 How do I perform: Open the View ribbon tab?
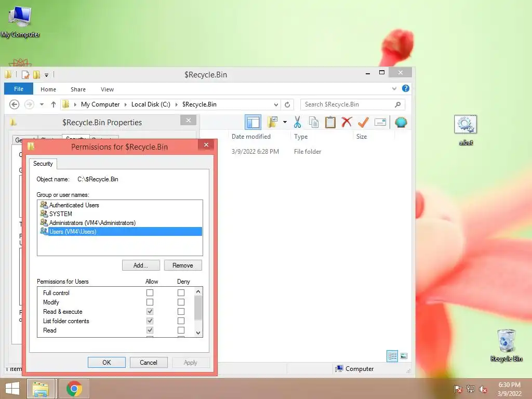[107, 89]
